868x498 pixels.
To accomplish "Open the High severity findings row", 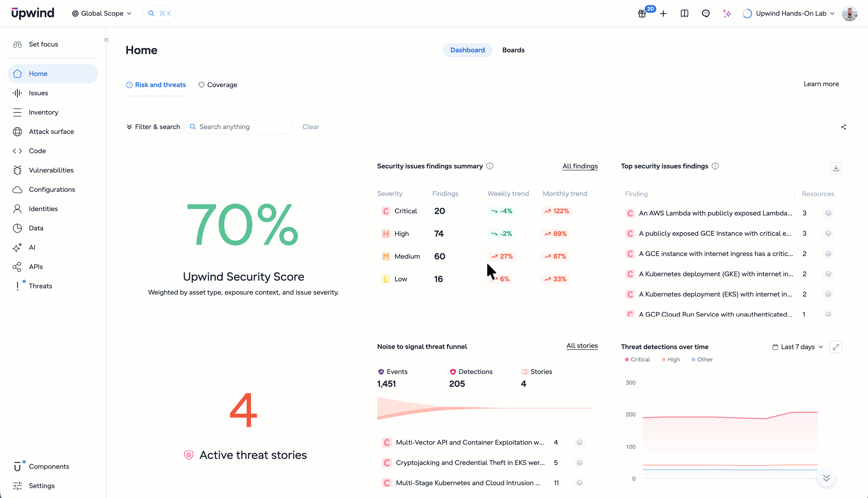I will (x=487, y=234).
